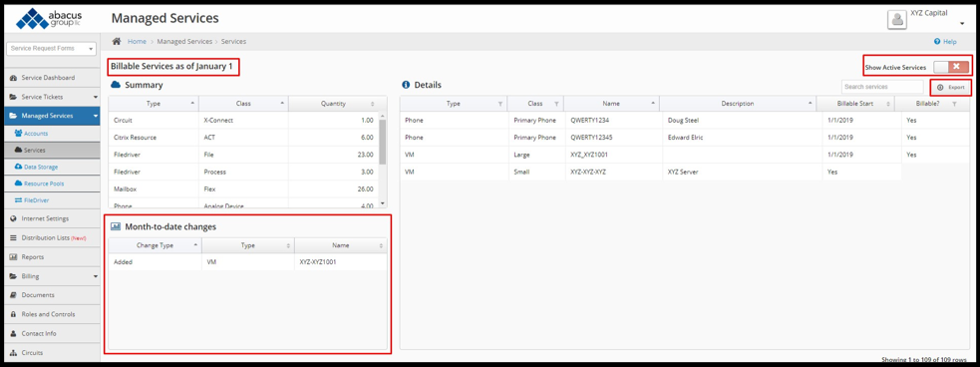Select the Citrix Resource summary row
Viewport: 980px width, 367px height.
point(243,137)
